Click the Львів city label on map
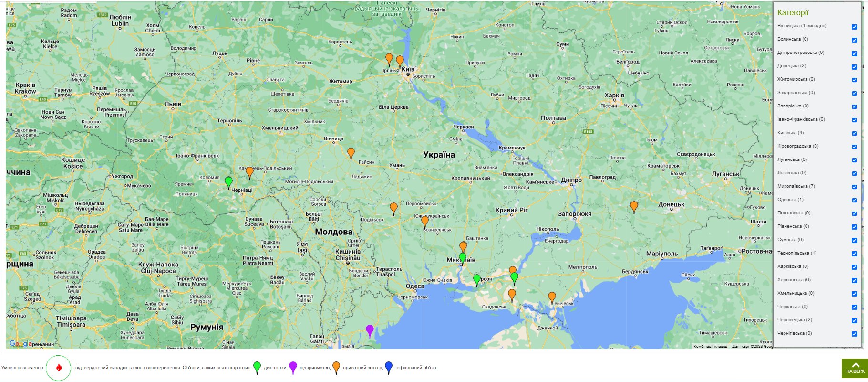Viewport: 868px width, 382px height. [x=173, y=104]
